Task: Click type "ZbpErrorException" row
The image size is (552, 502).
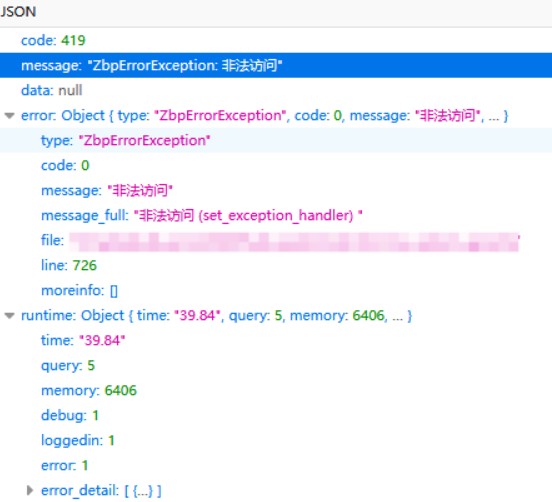Action: [276, 140]
